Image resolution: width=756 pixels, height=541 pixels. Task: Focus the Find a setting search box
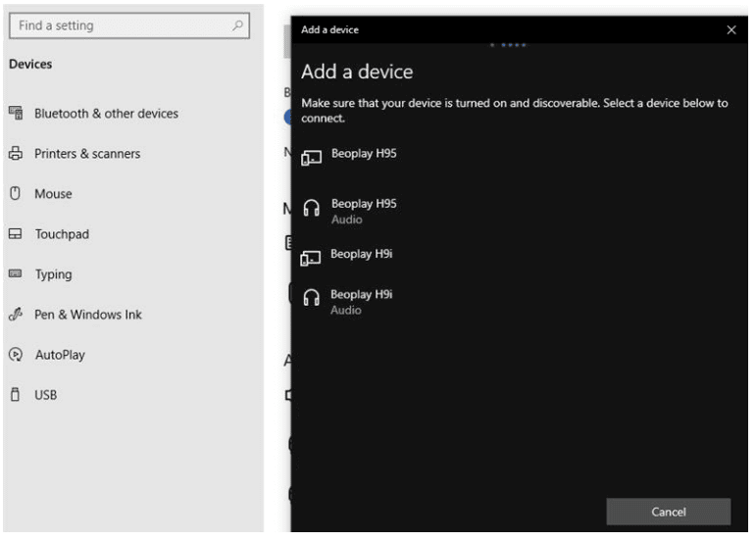click(x=129, y=25)
